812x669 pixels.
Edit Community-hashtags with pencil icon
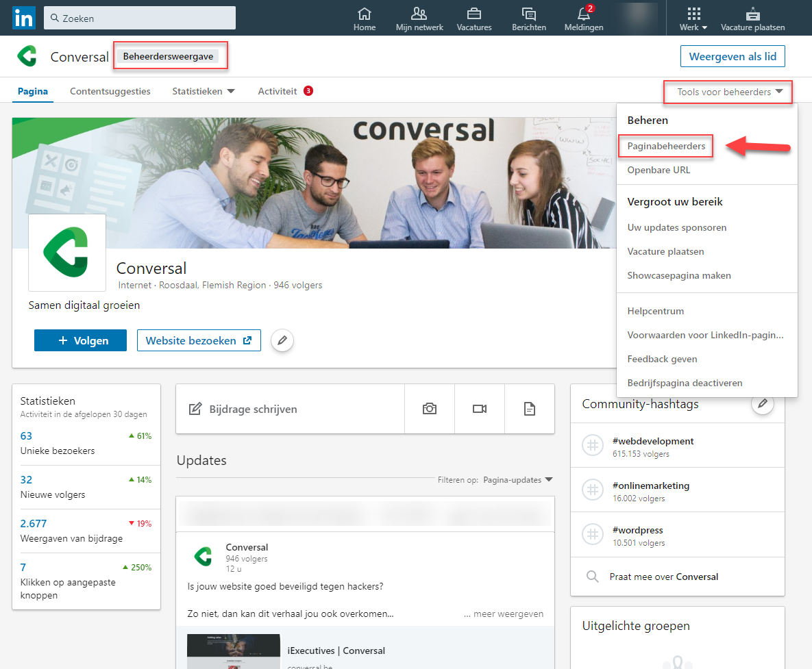[762, 403]
